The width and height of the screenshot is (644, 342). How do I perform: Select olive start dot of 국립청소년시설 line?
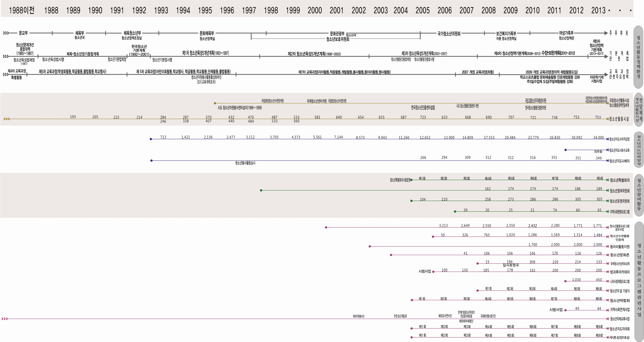tap(215, 103)
